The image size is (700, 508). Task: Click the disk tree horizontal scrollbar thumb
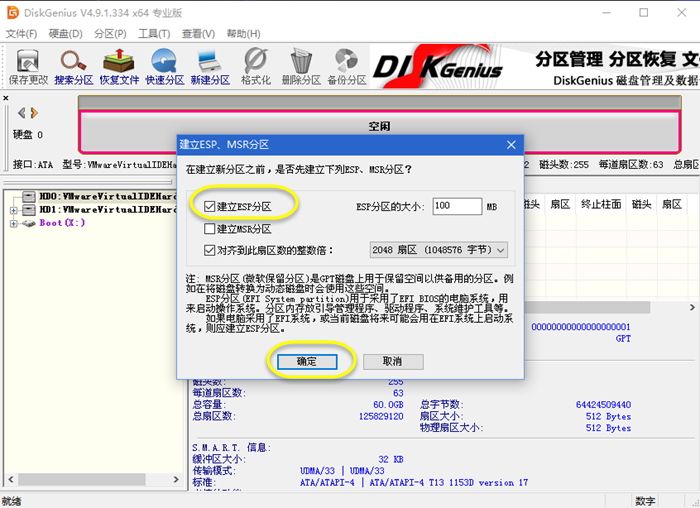(81, 479)
